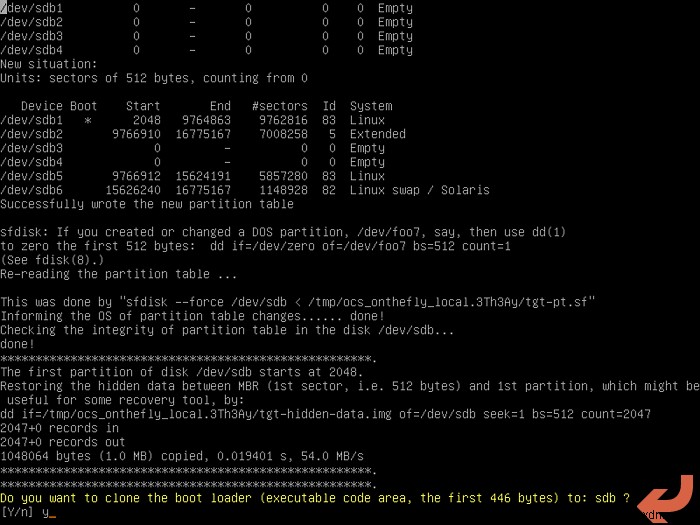700x525 pixels.
Task: Click the sfdisk DOS partition warning line
Action: click(x=283, y=232)
